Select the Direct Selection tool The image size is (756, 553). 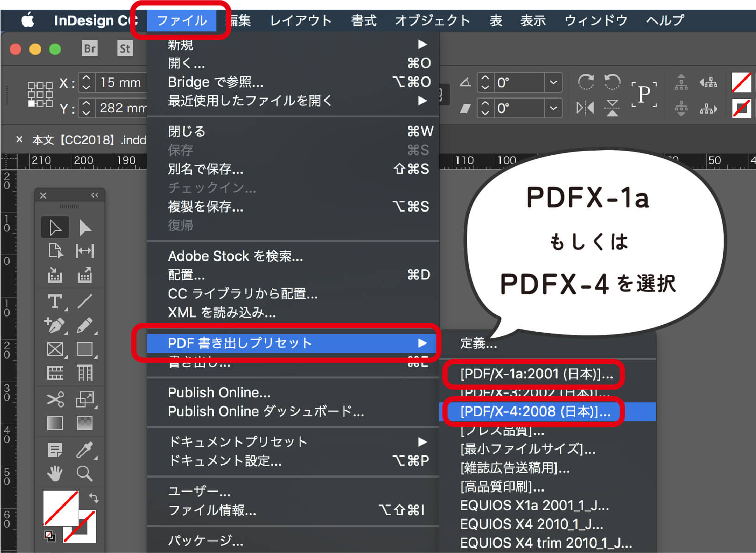(x=85, y=228)
